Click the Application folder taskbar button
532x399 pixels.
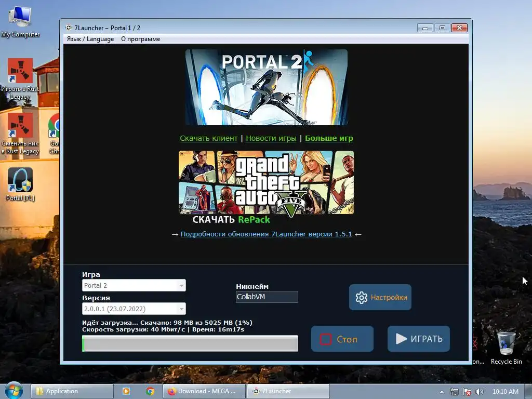[x=72, y=391]
